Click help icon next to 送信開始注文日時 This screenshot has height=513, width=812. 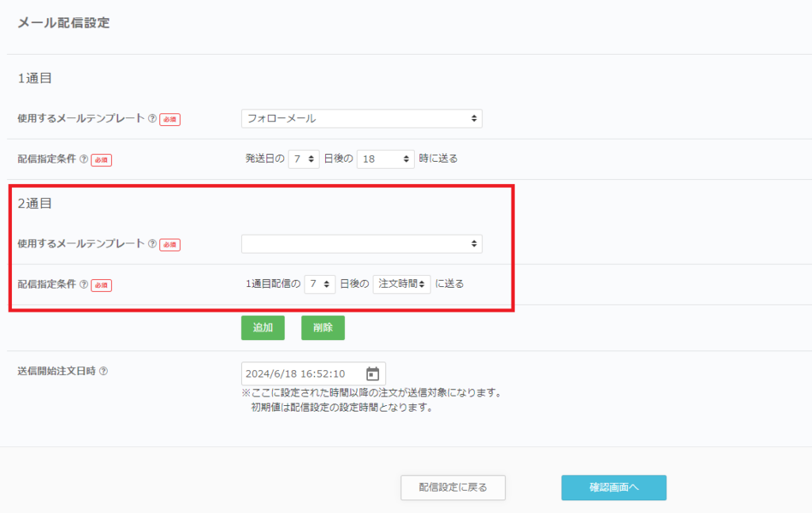[x=103, y=371]
